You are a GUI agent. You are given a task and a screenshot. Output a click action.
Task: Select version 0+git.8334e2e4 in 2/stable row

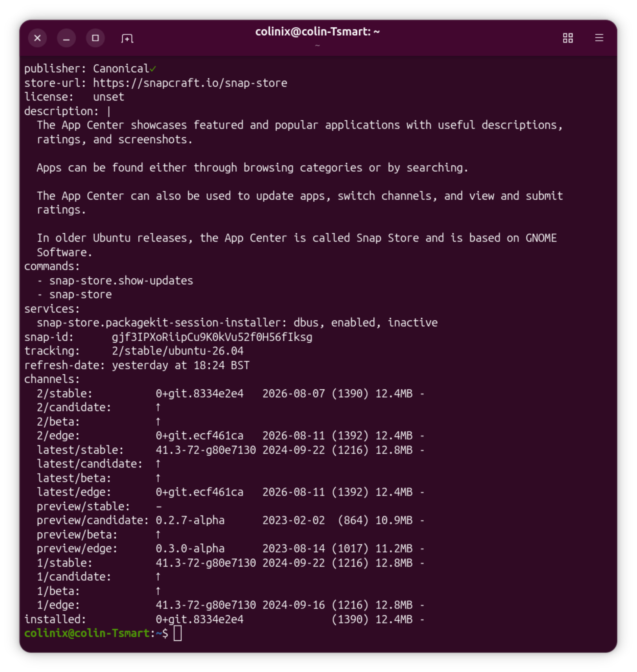199,393
